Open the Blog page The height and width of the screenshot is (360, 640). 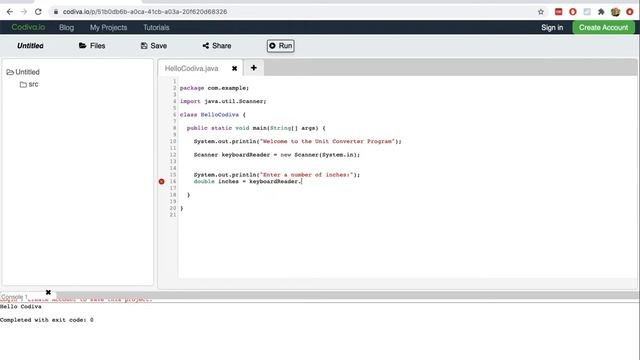(x=67, y=27)
